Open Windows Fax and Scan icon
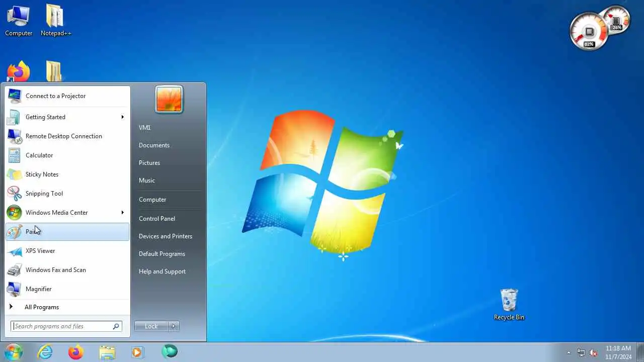The width and height of the screenshot is (644, 362). 14,270
